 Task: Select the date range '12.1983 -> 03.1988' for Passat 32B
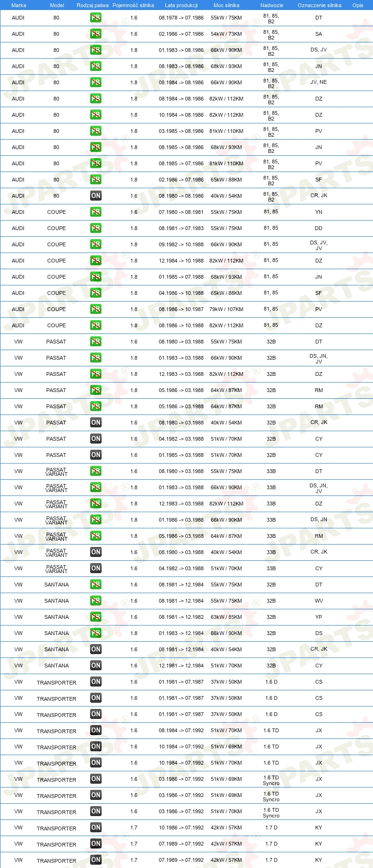pos(181,374)
